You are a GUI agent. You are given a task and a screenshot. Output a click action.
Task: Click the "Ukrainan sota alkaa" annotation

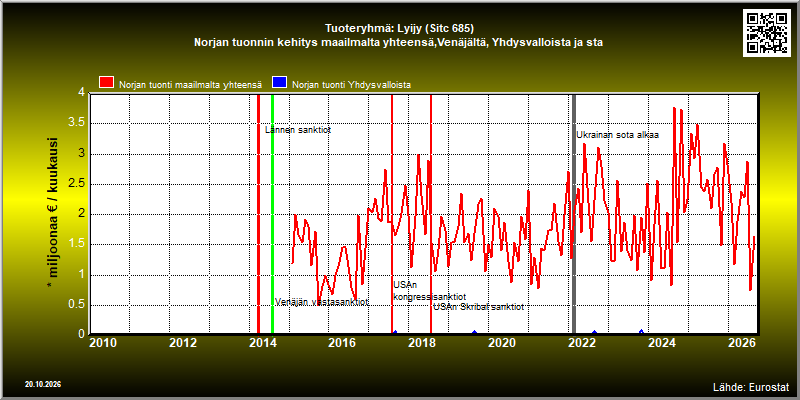pos(618,135)
